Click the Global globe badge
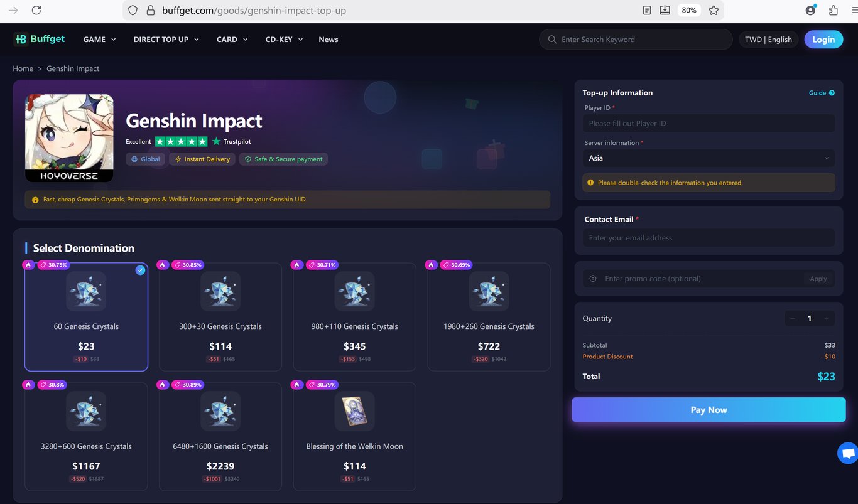 point(146,159)
